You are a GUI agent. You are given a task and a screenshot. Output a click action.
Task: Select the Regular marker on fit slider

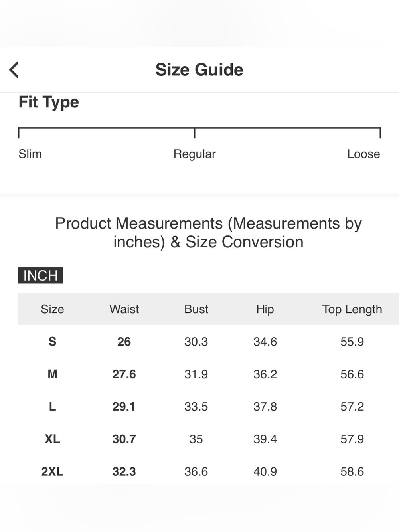click(x=195, y=133)
